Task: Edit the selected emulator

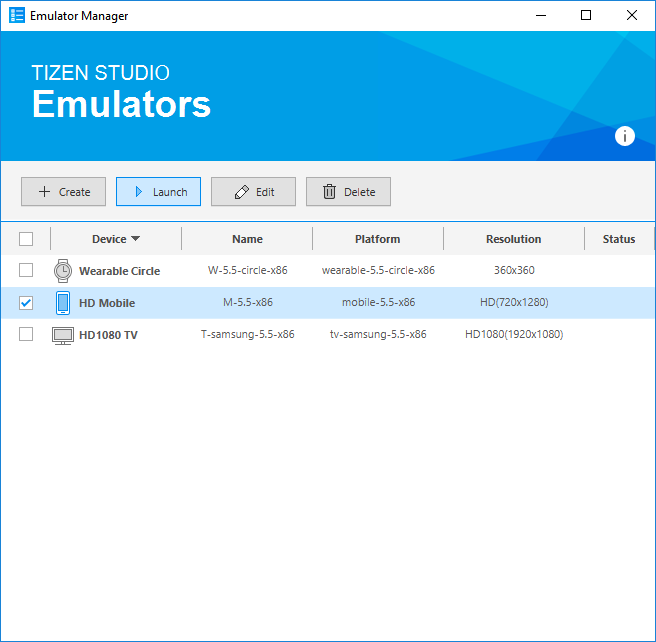Action: click(253, 192)
